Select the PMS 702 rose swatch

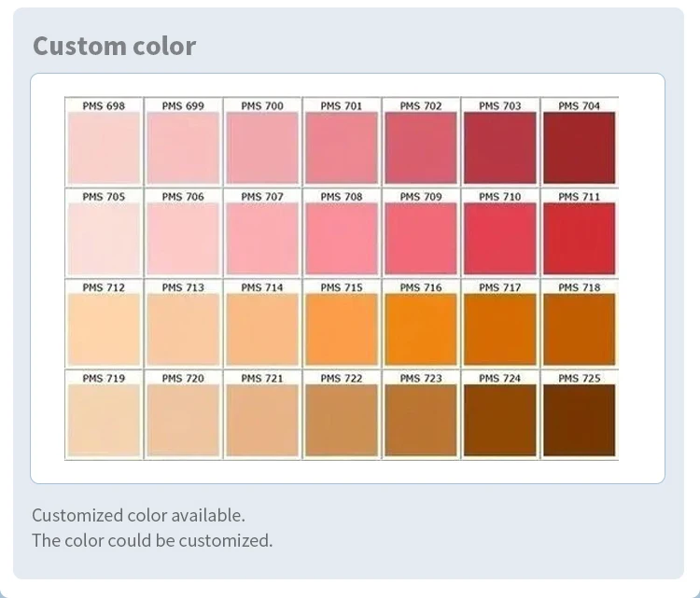tap(421, 147)
